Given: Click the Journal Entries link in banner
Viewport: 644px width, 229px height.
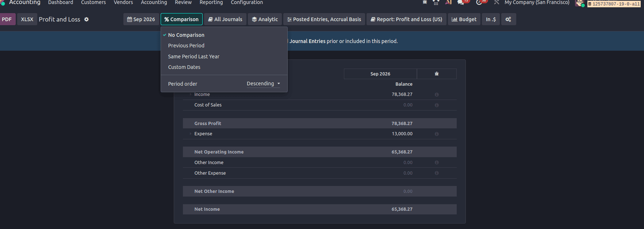Looking at the screenshot, I should tap(307, 41).
